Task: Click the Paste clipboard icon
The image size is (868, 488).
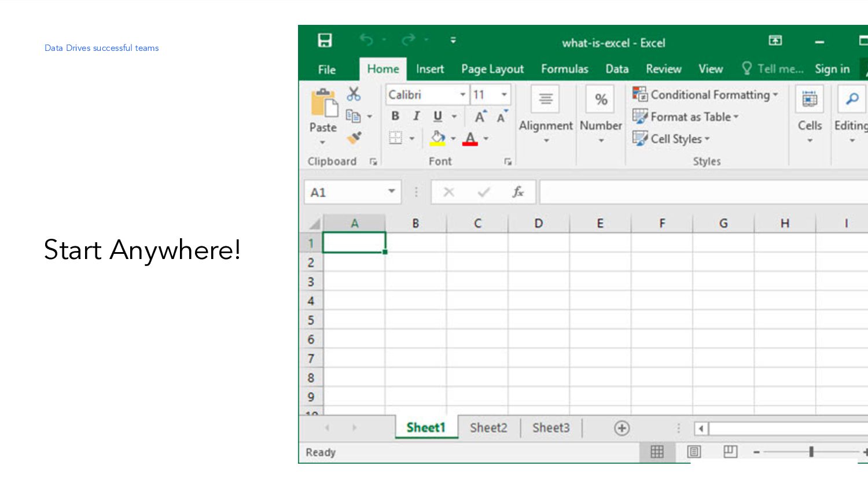Action: tap(324, 104)
